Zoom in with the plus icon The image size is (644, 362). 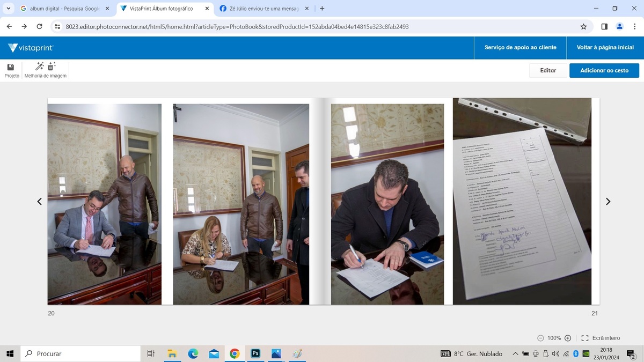(x=568, y=338)
